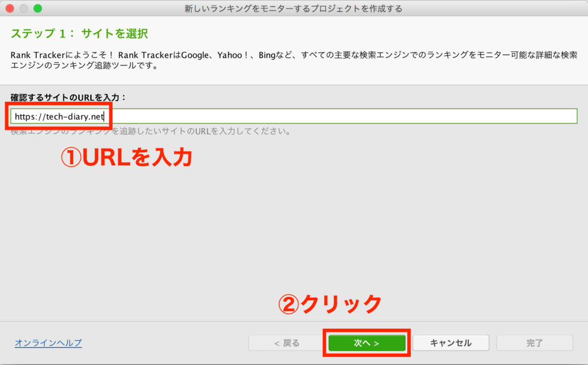This screenshot has width=588, height=365.
Task: Open the オンラインヘルプ link
Action: click(x=48, y=343)
